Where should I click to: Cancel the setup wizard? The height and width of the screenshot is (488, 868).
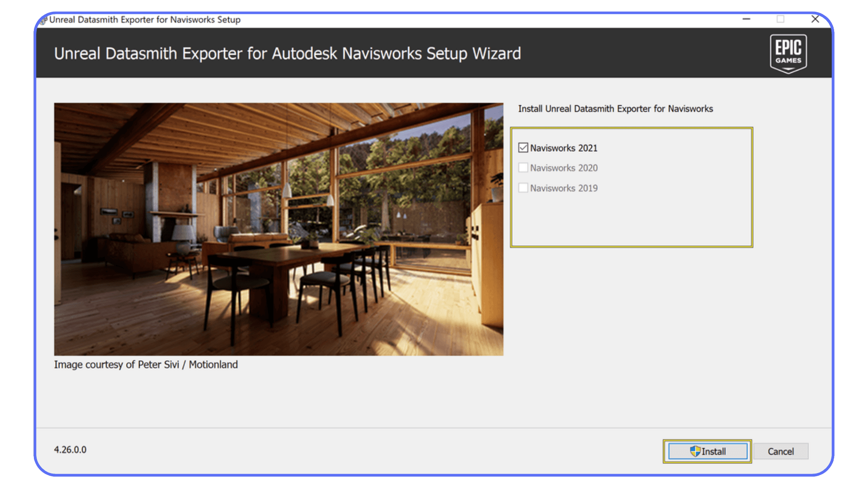(x=781, y=451)
